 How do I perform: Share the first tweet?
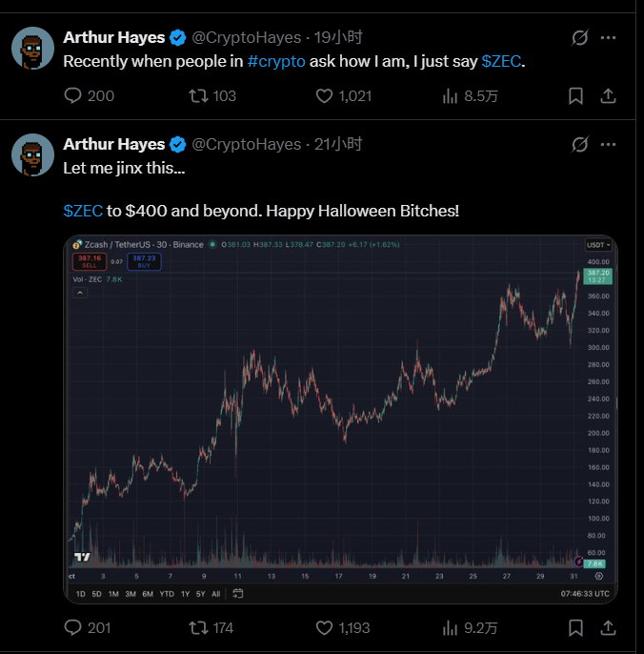point(608,95)
